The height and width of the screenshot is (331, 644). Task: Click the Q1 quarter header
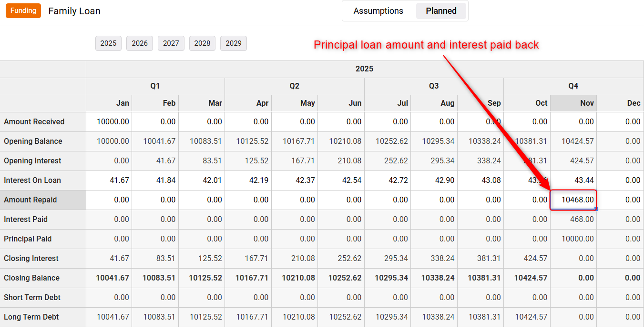click(x=155, y=86)
